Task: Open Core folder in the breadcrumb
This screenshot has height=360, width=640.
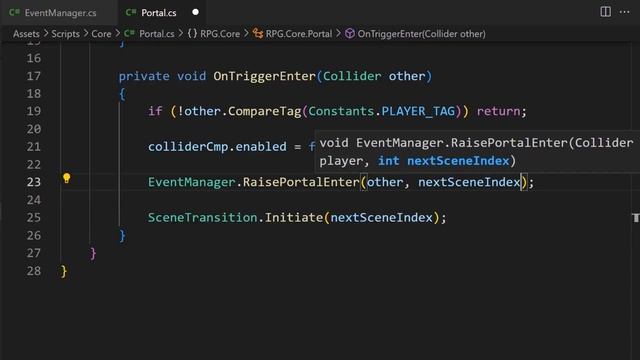Action: tap(101, 34)
